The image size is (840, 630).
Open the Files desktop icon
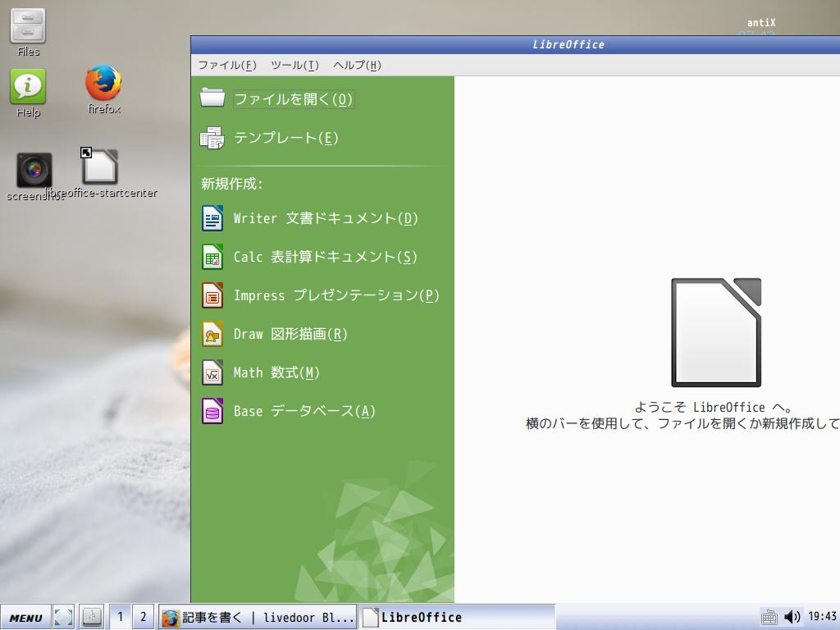(x=28, y=32)
